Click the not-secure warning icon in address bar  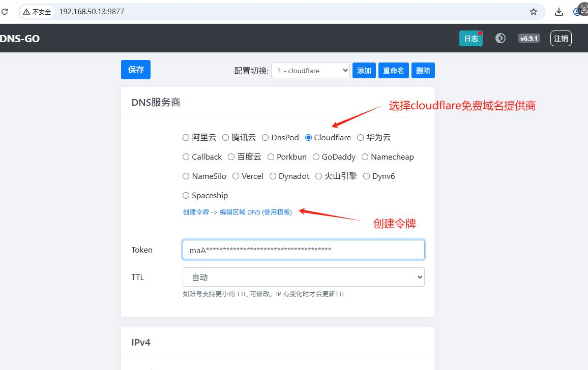pyautogui.click(x=26, y=12)
